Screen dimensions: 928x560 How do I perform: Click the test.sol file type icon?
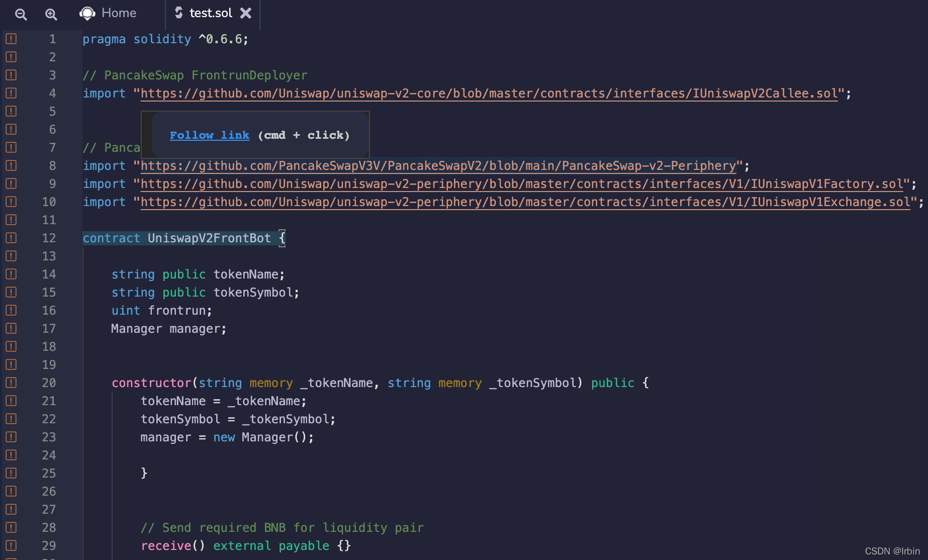[178, 13]
